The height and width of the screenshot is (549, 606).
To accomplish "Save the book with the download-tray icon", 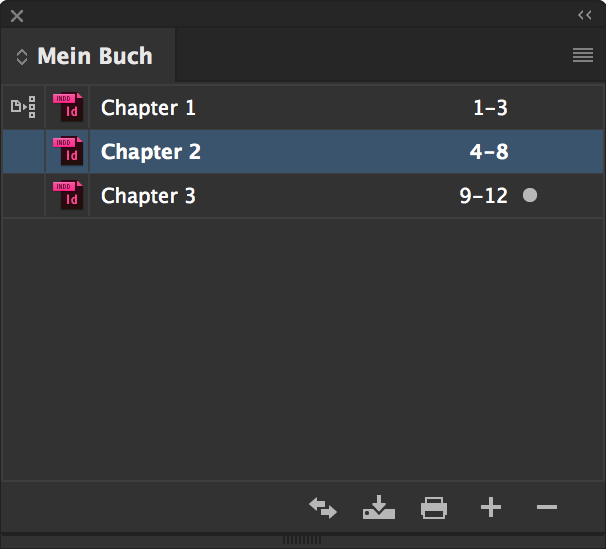I will click(x=379, y=507).
